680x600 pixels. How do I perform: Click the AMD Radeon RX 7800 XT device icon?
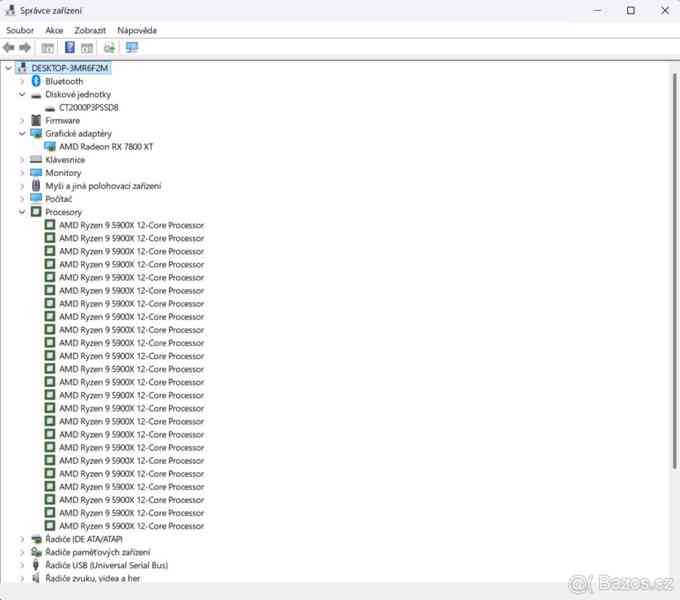click(x=50, y=147)
